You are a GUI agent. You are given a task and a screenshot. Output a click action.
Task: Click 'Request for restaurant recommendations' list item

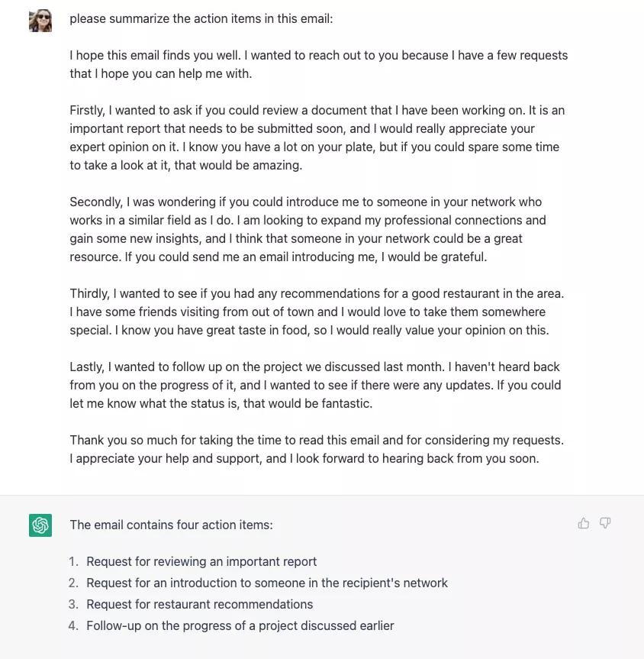200,604
